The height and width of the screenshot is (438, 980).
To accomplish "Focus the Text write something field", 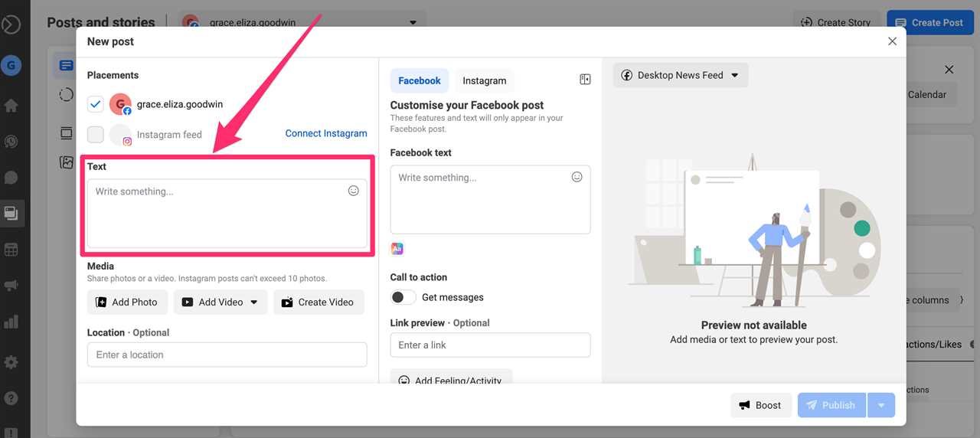I will click(227, 214).
